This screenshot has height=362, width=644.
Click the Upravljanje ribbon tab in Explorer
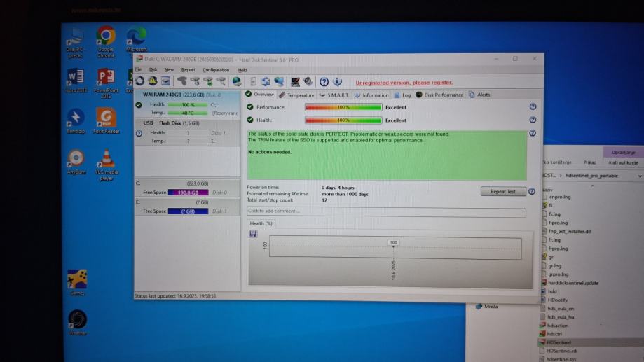(x=623, y=152)
